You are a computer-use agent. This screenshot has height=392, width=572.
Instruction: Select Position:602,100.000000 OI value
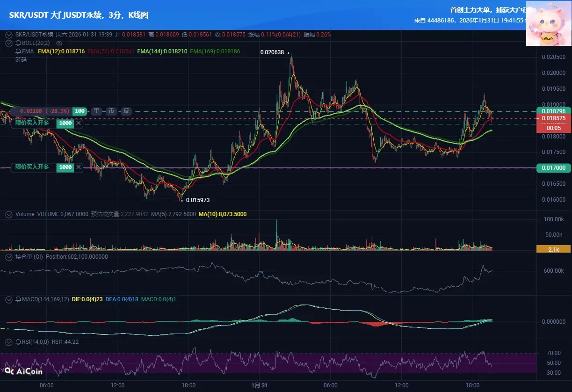[x=77, y=257]
